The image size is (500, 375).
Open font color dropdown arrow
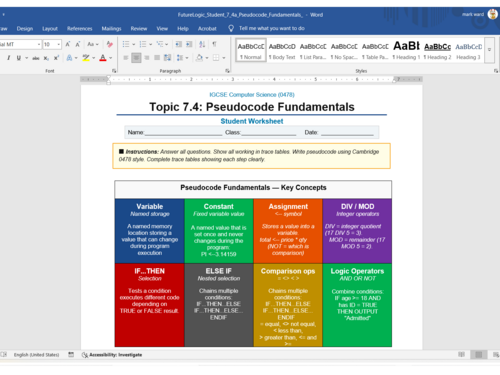point(111,58)
